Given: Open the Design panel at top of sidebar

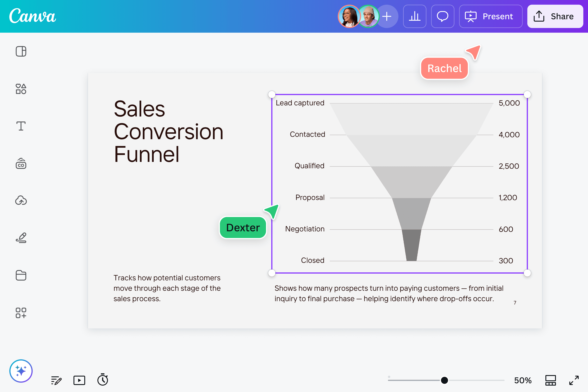Looking at the screenshot, I should tap(21, 51).
